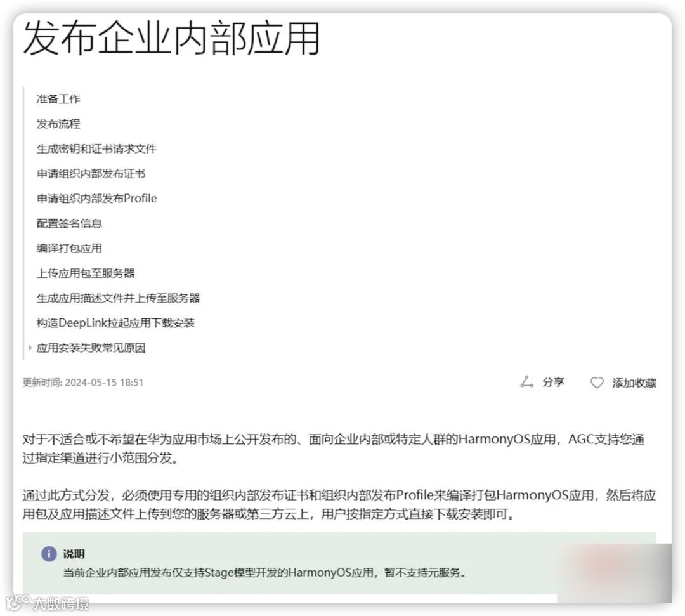Screen dimensions: 685x616
Task: Click the 说明 note heading
Action: click(74, 554)
